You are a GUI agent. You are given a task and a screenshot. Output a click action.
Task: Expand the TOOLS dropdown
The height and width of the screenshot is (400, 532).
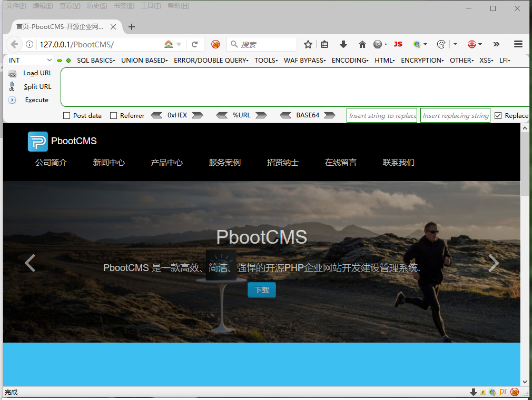click(267, 61)
